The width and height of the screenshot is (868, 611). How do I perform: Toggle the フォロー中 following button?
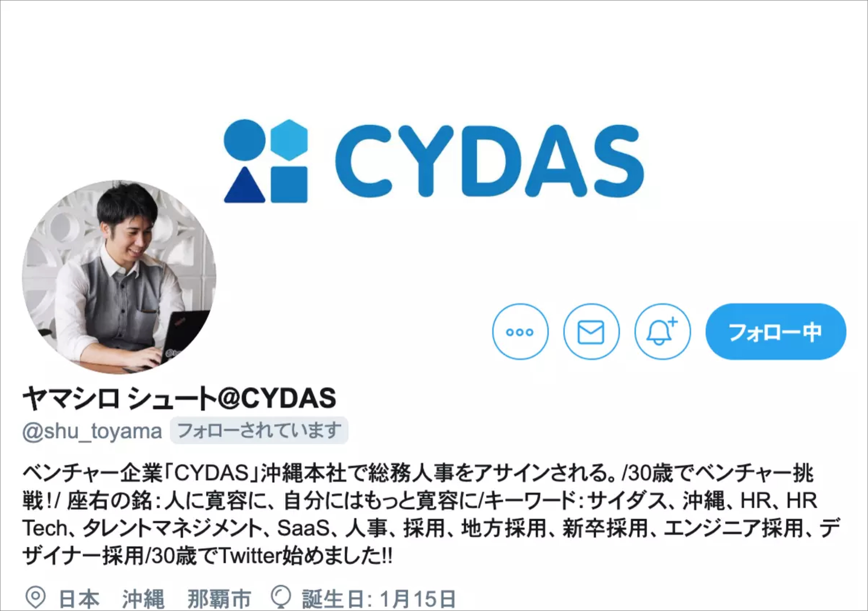click(776, 332)
